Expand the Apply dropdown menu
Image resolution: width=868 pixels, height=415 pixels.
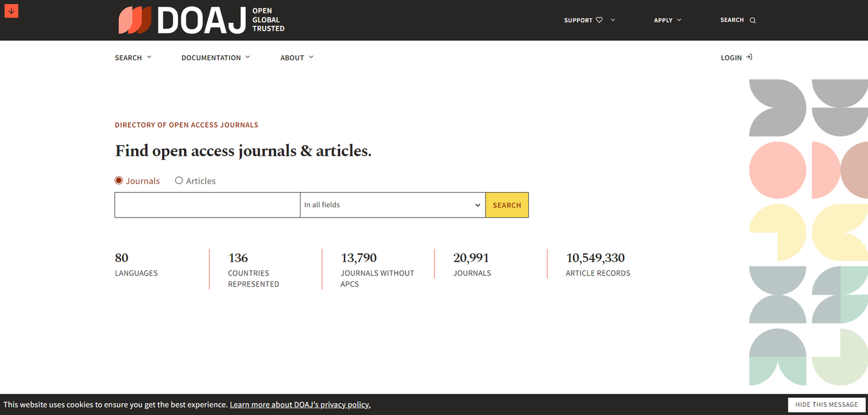(x=667, y=20)
